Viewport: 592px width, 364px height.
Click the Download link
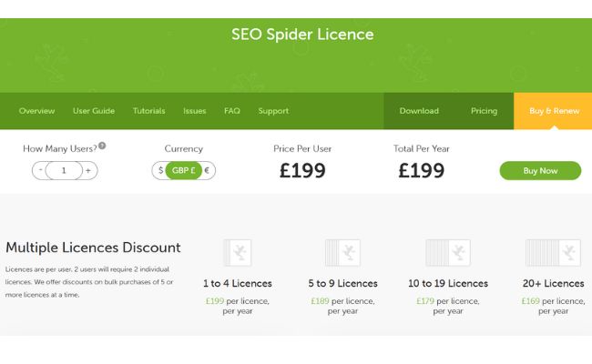click(x=419, y=111)
